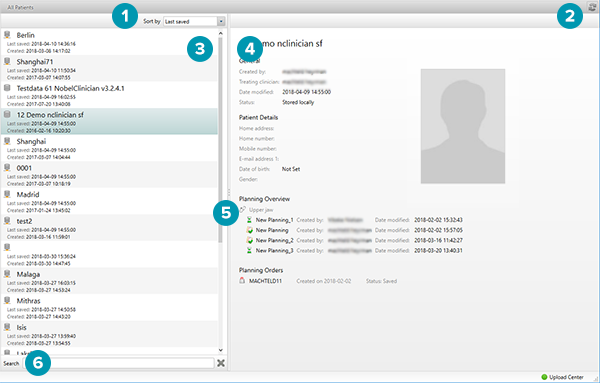
Task: Click the refresh icon in top-right corner
Action: [593, 6]
